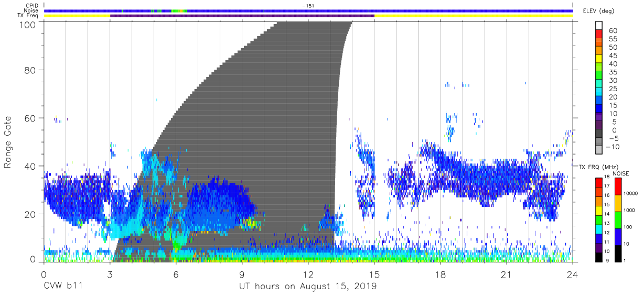644x297 pixels.
Task: Click the 21 tick label on UT hours axis
Action: (506, 274)
